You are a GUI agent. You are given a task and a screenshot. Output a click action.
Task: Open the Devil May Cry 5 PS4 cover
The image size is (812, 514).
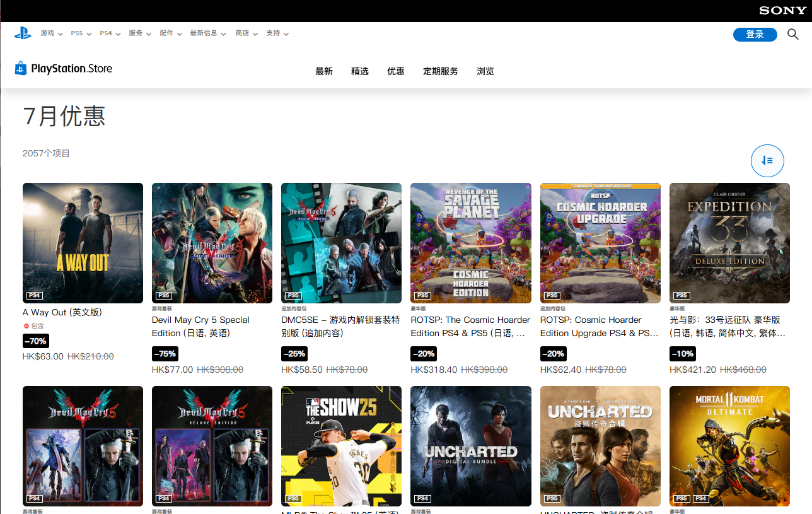coord(83,446)
